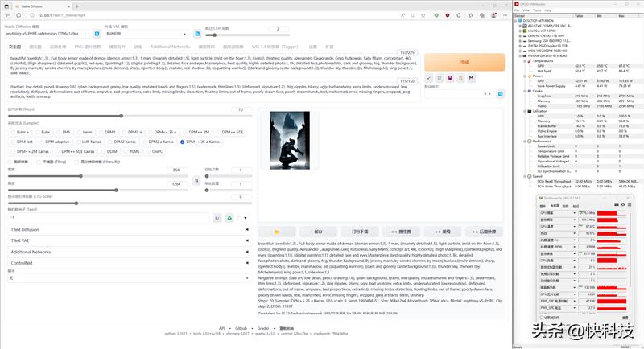Collapse the Temperatures node in HWMonitor
644x349 pixels.
pos(525,61)
